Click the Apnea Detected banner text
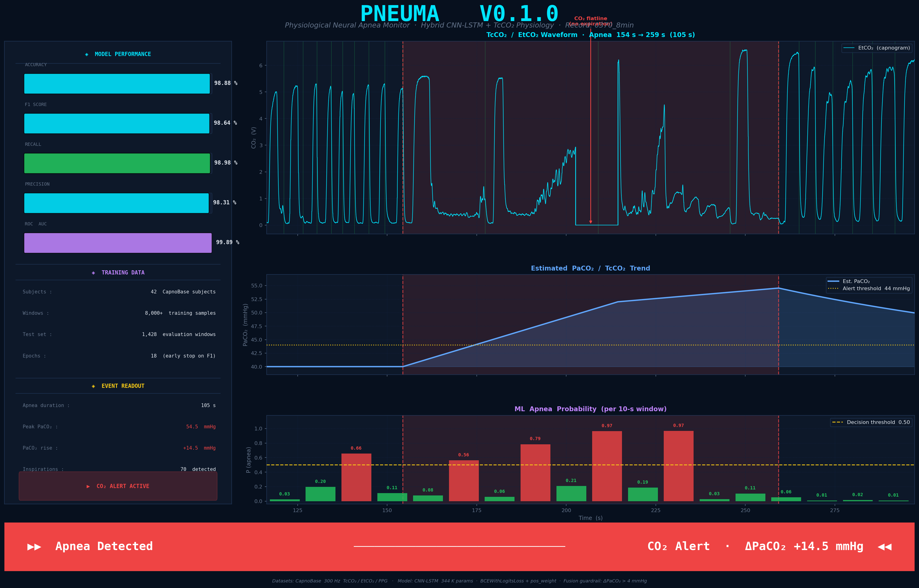The width and height of the screenshot is (919, 588). [104, 546]
